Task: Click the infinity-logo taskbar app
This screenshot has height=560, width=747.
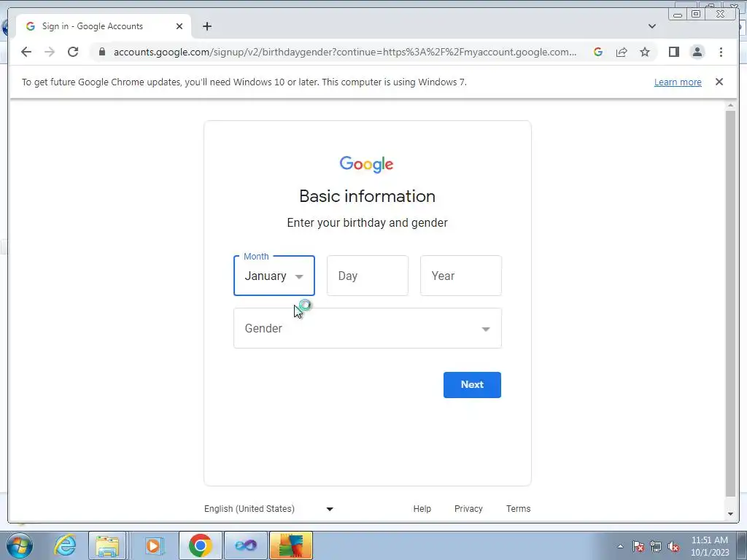Action: [x=246, y=545]
